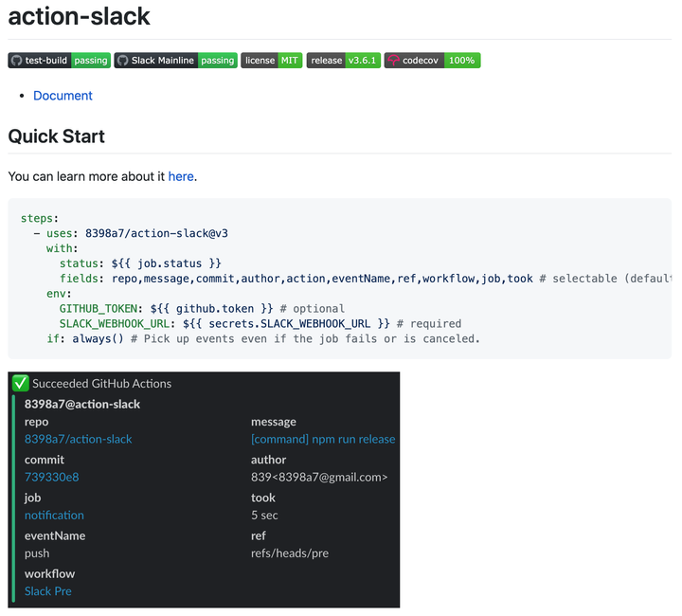Click the '5 sec' took value
Viewport: 682px width, 616px height.
coord(264,516)
